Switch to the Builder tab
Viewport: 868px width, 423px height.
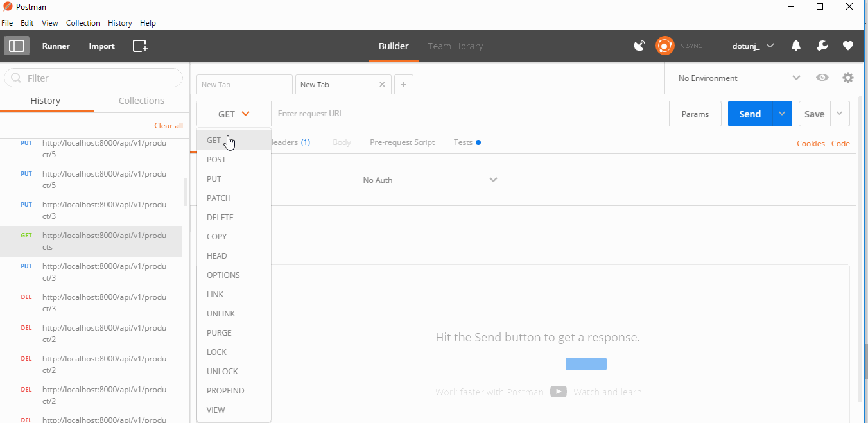coord(394,46)
